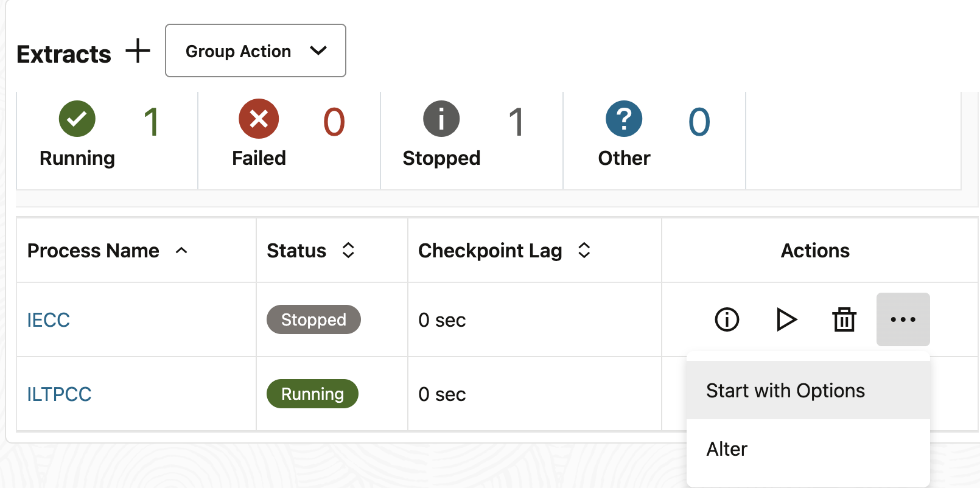The width and height of the screenshot is (980, 488).
Task: Open the Group Action dropdown
Action: (255, 51)
